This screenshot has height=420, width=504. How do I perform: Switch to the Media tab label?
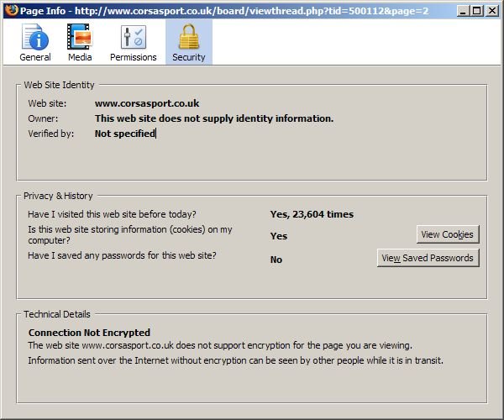point(80,57)
